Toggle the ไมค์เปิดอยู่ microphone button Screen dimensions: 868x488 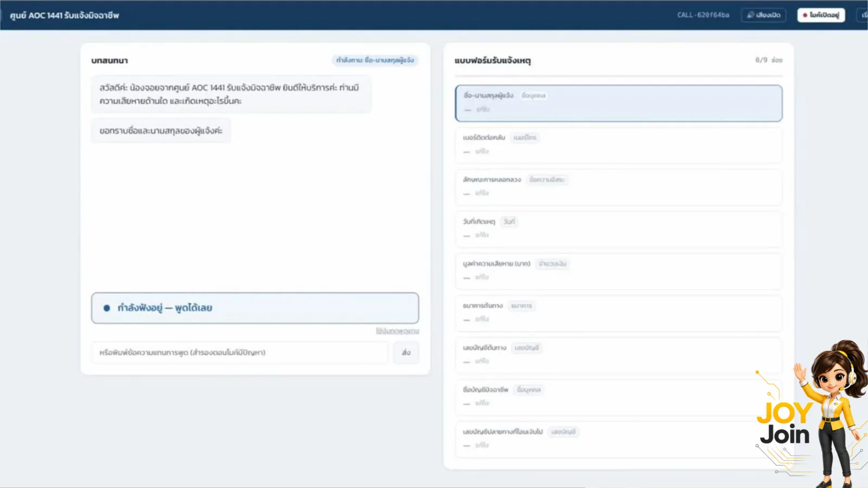[x=821, y=15]
